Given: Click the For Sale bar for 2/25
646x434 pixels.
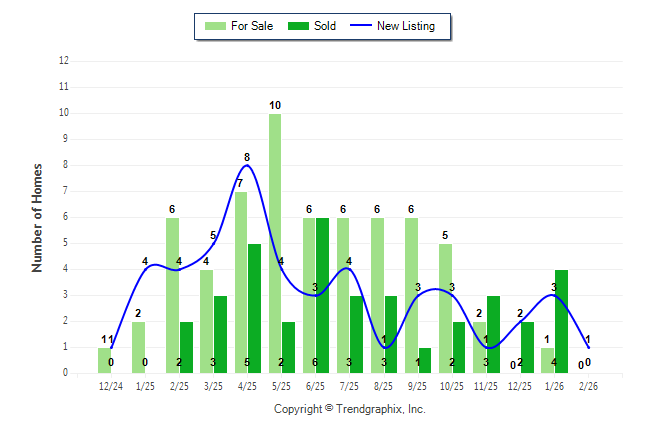Looking at the screenshot, I should pos(172,295).
